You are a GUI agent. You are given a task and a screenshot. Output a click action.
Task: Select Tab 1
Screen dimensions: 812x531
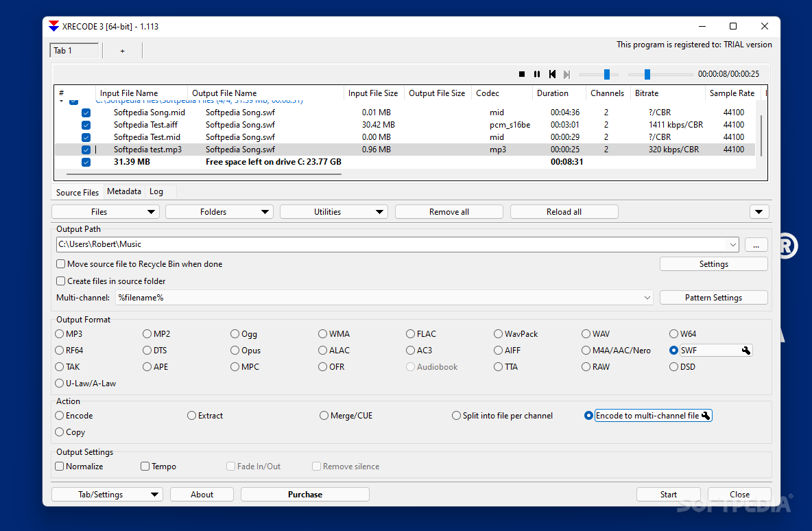(74, 50)
